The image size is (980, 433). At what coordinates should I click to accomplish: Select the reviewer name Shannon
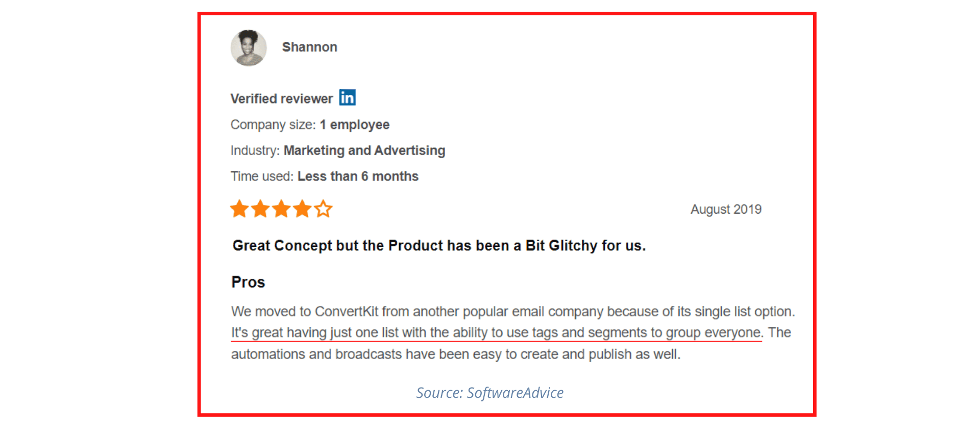310,47
